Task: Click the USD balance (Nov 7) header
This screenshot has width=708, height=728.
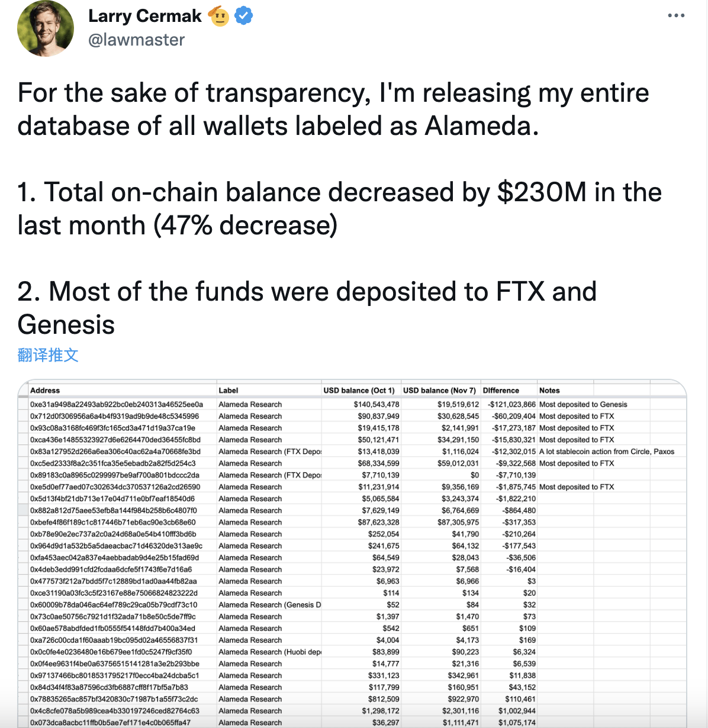Action: (x=439, y=391)
